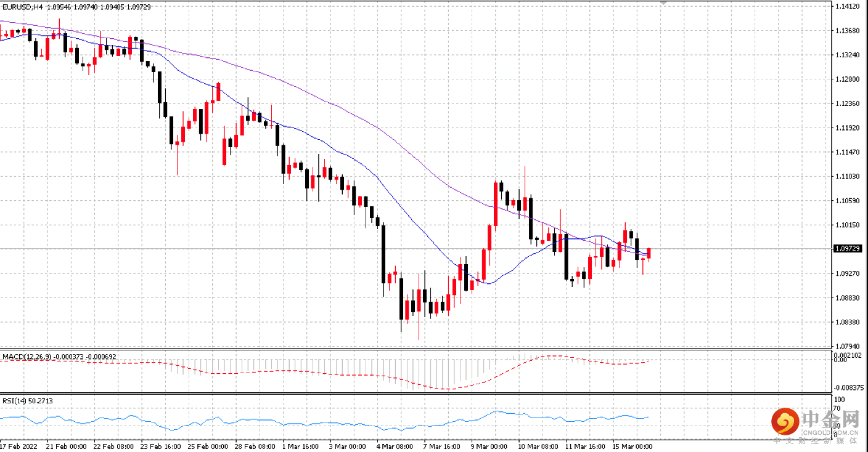Click the MACD scale value -0.008375
Screen dimensions: 868x452
[x=848, y=388]
